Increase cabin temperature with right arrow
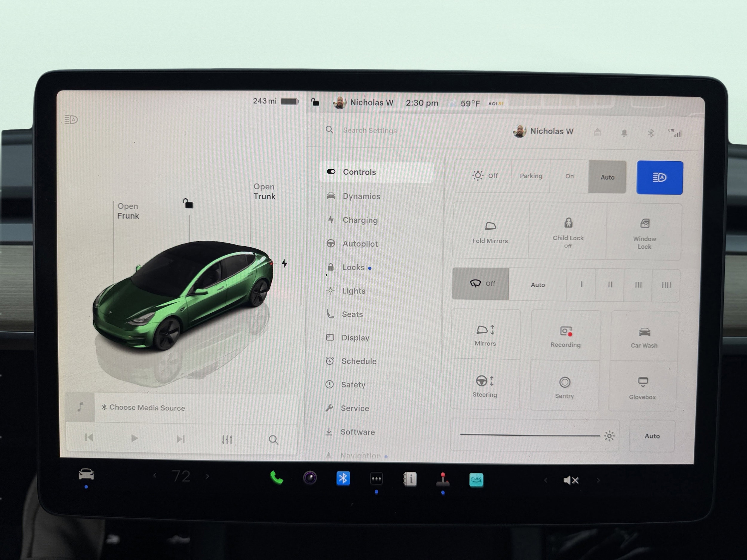 click(207, 476)
